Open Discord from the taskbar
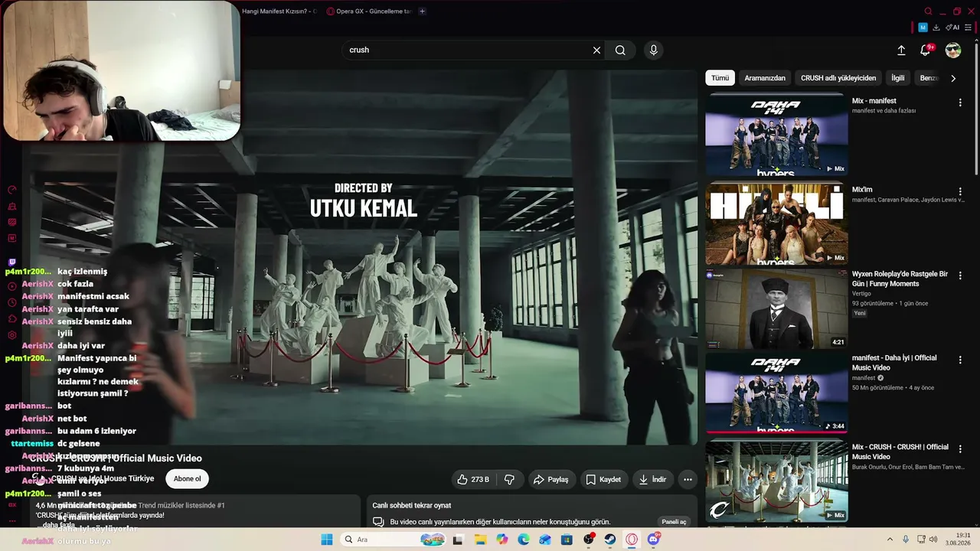 [x=654, y=540]
